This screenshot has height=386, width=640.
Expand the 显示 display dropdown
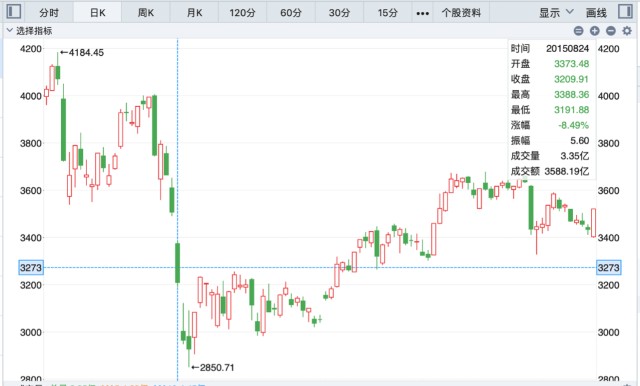(556, 13)
